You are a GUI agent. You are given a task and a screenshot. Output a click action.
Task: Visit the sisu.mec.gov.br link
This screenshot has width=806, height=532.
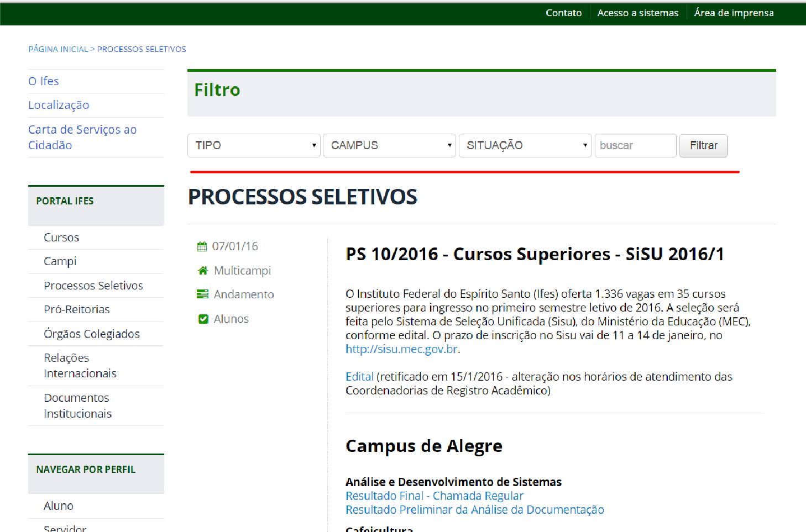pos(400,349)
